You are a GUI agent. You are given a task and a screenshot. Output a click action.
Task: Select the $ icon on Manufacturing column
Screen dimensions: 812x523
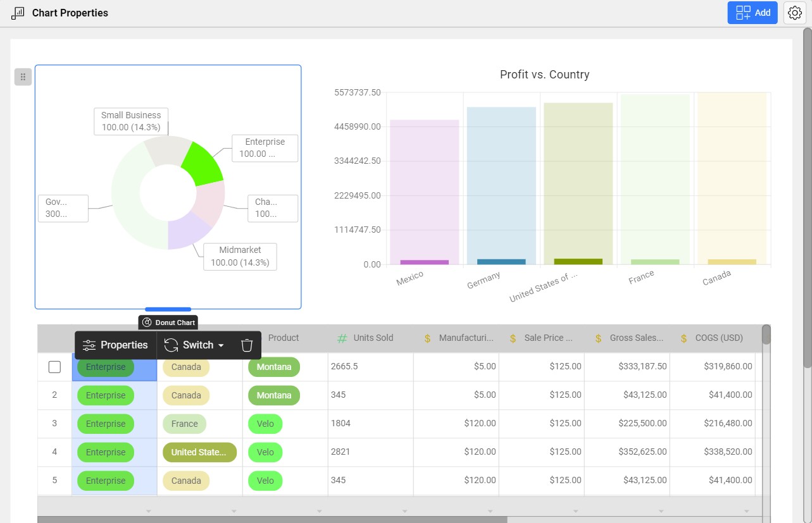point(427,337)
